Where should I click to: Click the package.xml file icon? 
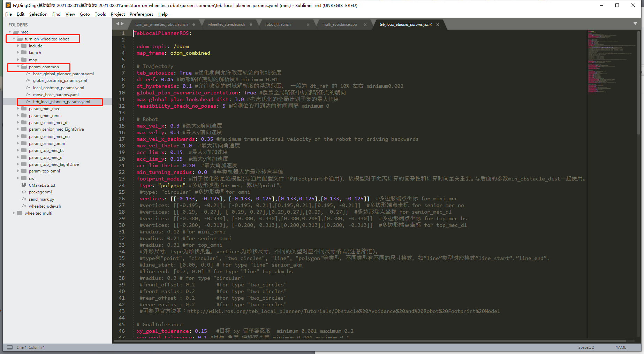click(x=24, y=192)
